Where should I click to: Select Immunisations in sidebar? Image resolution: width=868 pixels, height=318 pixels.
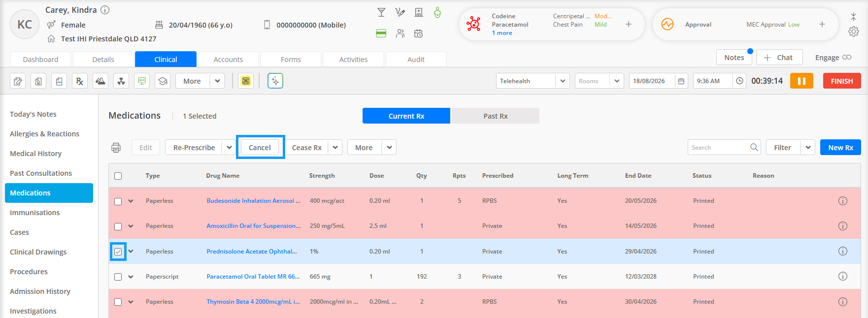(x=34, y=213)
